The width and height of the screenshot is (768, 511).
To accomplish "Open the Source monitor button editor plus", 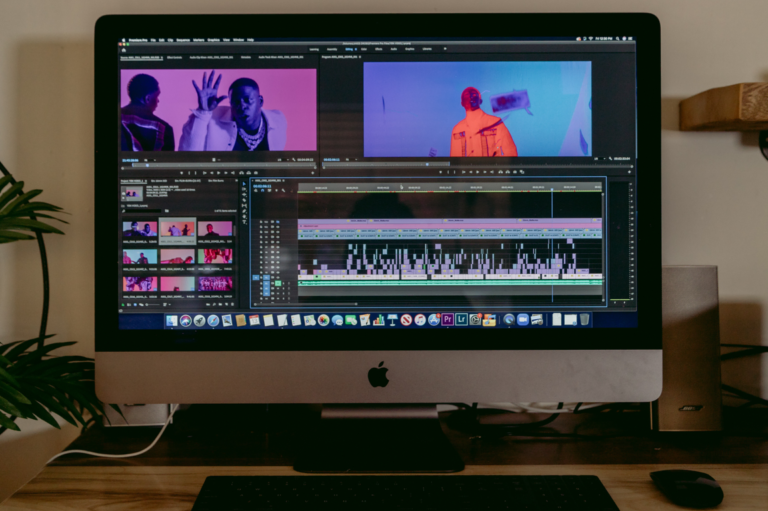I will 312,173.
